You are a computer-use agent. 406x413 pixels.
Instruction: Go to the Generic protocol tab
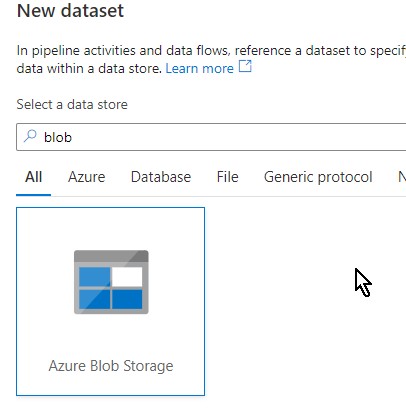coord(318,177)
